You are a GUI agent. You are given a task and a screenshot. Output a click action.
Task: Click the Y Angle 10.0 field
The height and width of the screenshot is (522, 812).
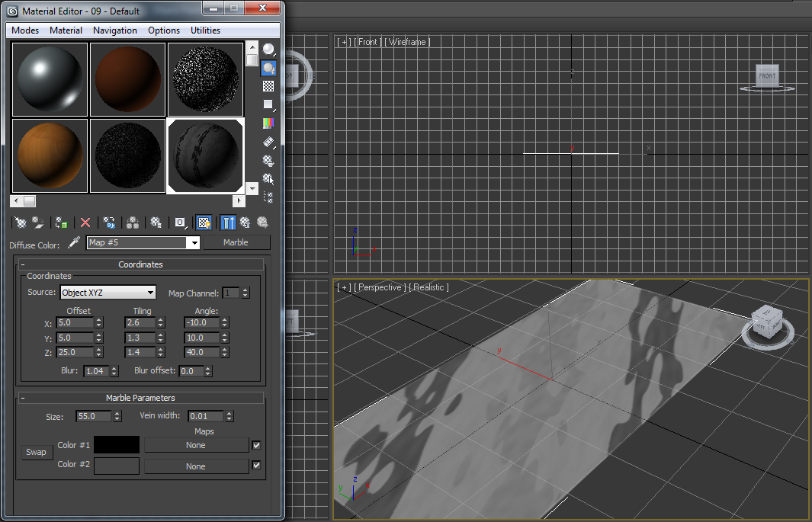(x=202, y=338)
